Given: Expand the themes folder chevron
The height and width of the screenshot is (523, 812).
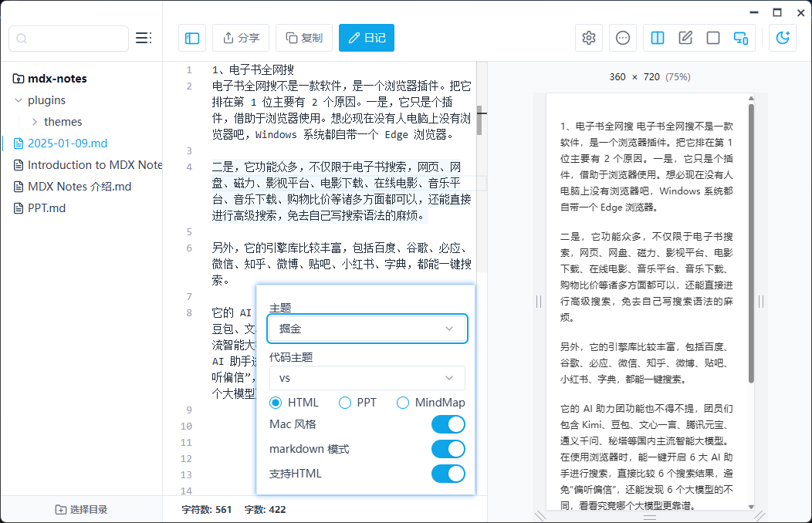Looking at the screenshot, I should [x=35, y=122].
